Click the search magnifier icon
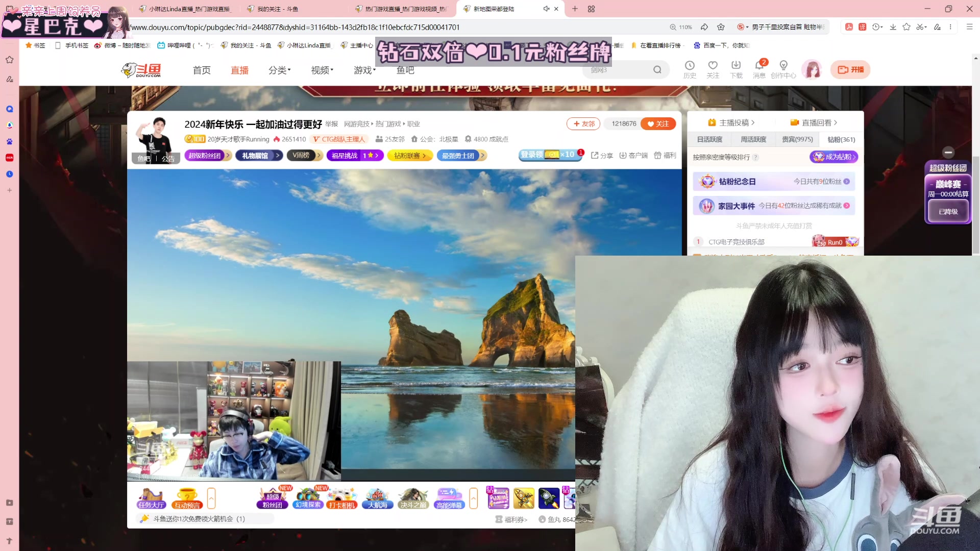This screenshot has width=980, height=551. (x=657, y=70)
